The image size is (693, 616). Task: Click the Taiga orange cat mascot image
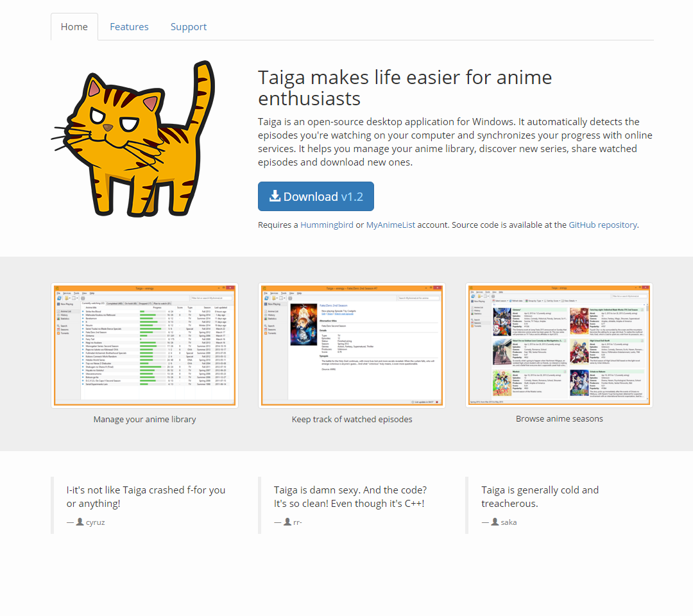pyautogui.click(x=133, y=139)
